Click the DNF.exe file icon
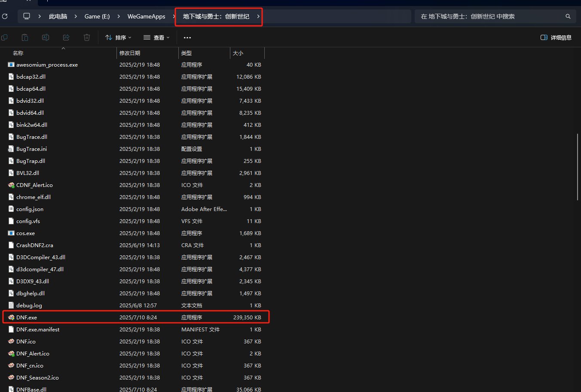This screenshot has width=581, height=392. [11, 317]
